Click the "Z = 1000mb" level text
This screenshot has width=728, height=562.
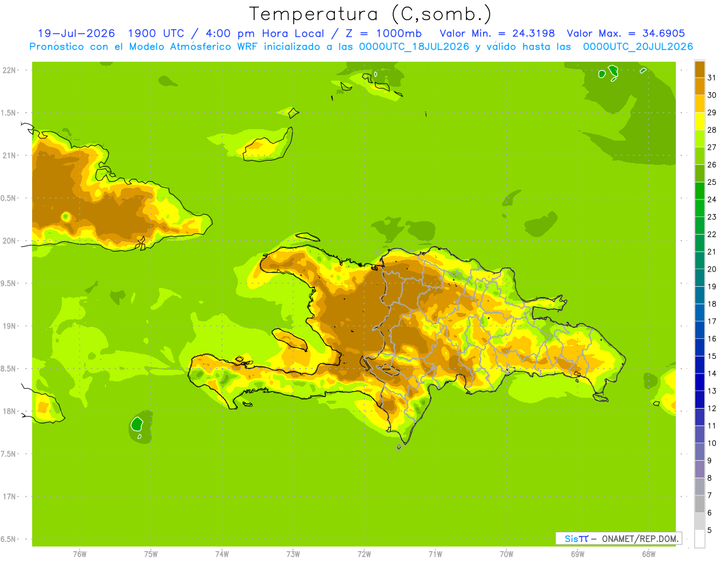384,33
